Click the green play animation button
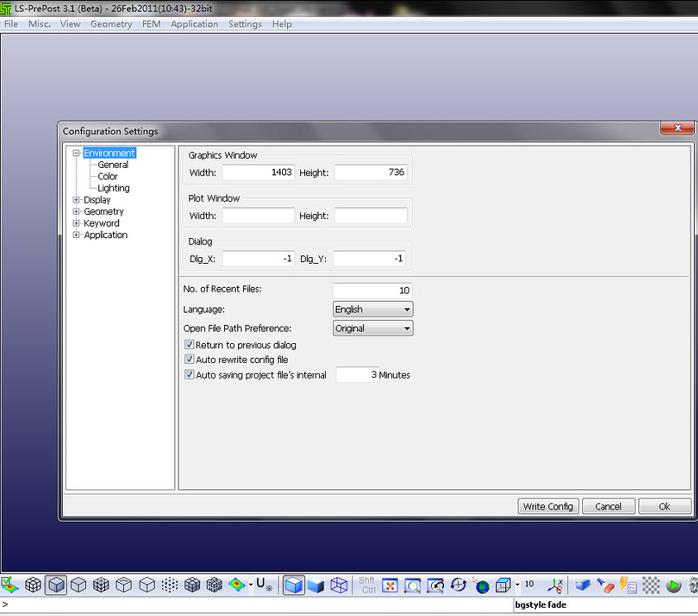The width and height of the screenshot is (698, 616). pyautogui.click(x=673, y=585)
